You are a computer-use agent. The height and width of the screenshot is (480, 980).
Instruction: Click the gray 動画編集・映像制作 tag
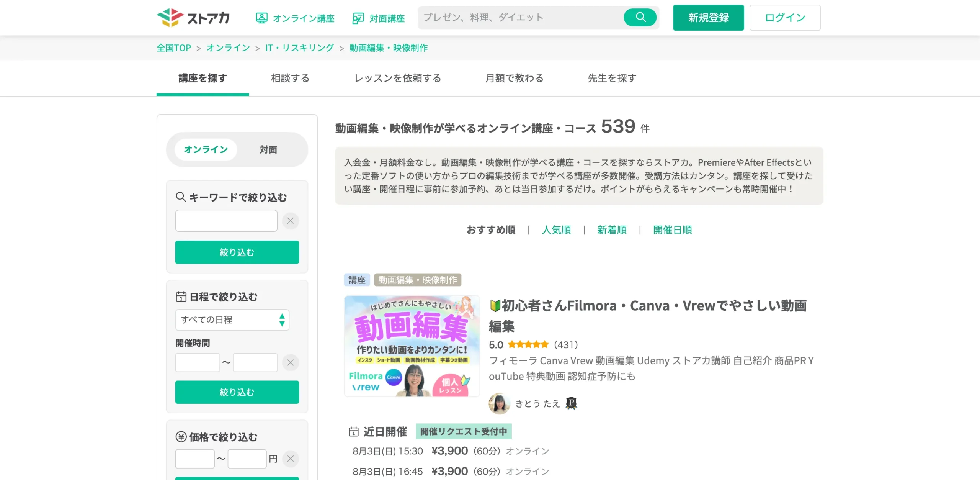pyautogui.click(x=418, y=280)
